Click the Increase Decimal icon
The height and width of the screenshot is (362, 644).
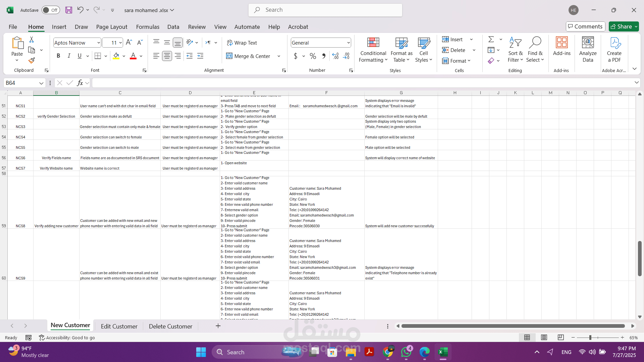pyautogui.click(x=335, y=56)
